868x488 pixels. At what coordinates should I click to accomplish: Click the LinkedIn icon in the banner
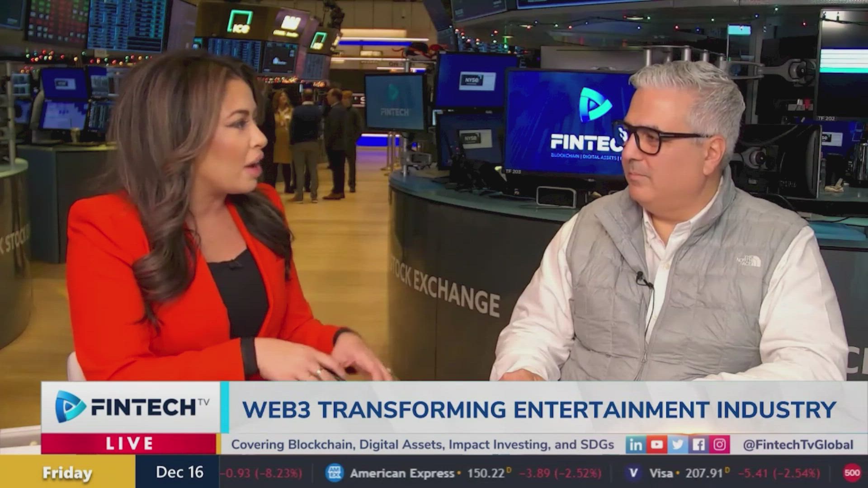click(x=636, y=445)
